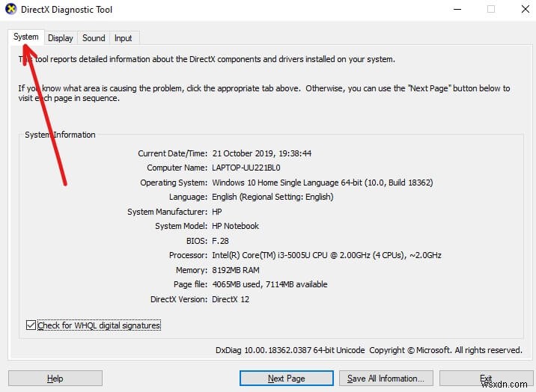The height and width of the screenshot is (392, 536).
Task: Click the Help button
Action: tap(55, 379)
